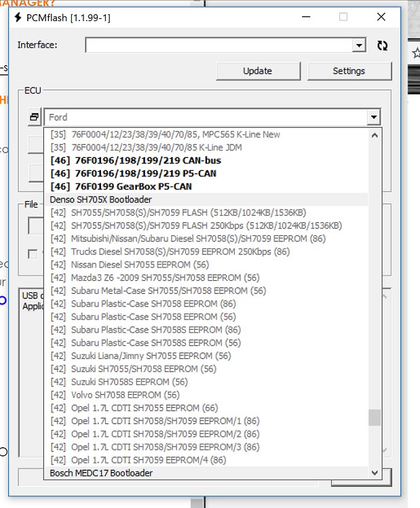Select Subaru Plastic-Case SH7058 EEPROM (86)
Viewport: 420px width, 508px height.
pos(206,304)
